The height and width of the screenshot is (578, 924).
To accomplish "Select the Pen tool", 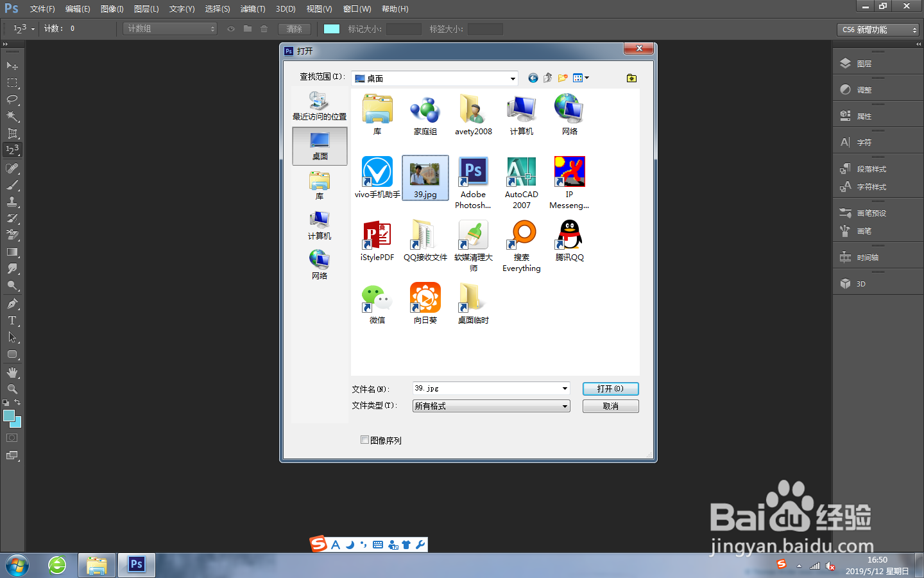I will [12, 304].
